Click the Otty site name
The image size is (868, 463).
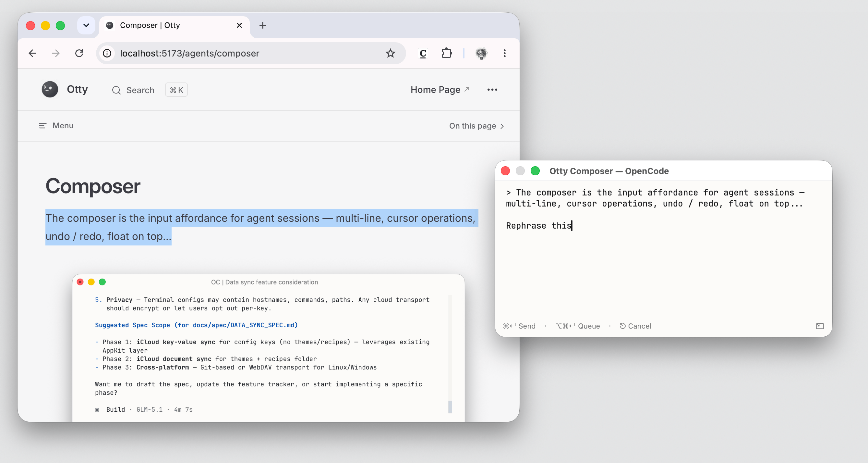77,89
